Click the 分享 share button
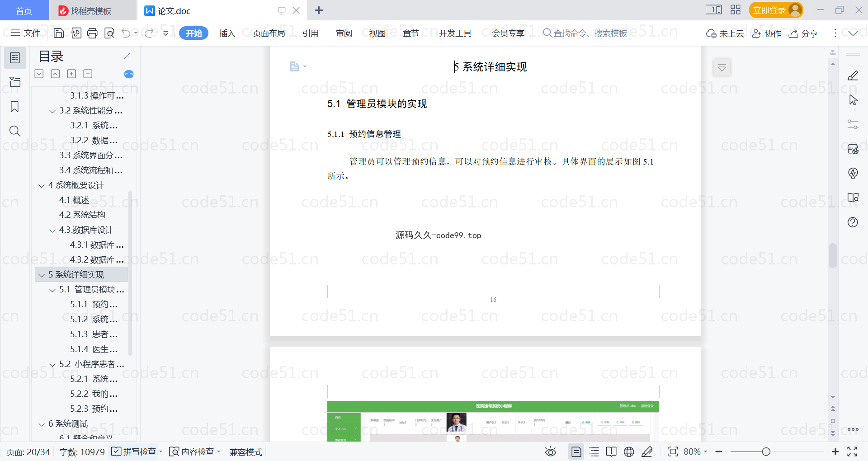The image size is (868, 461). (x=803, y=33)
